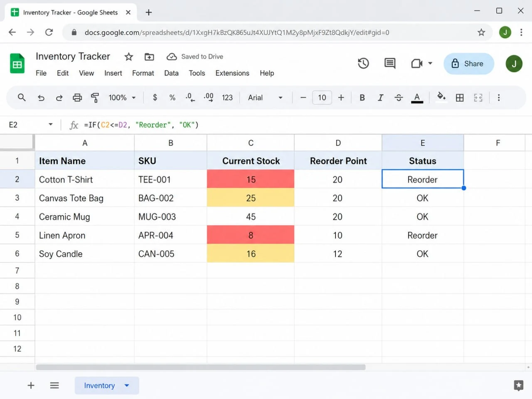Select the cell Ceramic Mug

pos(85,217)
